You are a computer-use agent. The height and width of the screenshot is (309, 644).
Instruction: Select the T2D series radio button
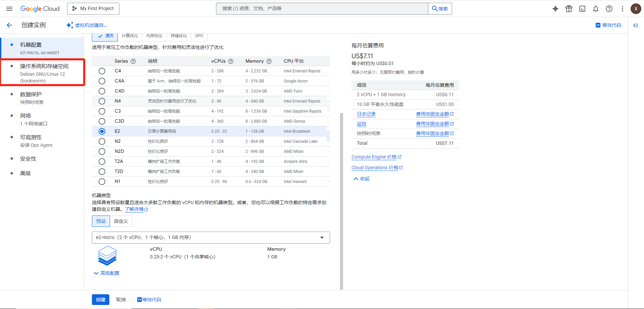coord(102,172)
